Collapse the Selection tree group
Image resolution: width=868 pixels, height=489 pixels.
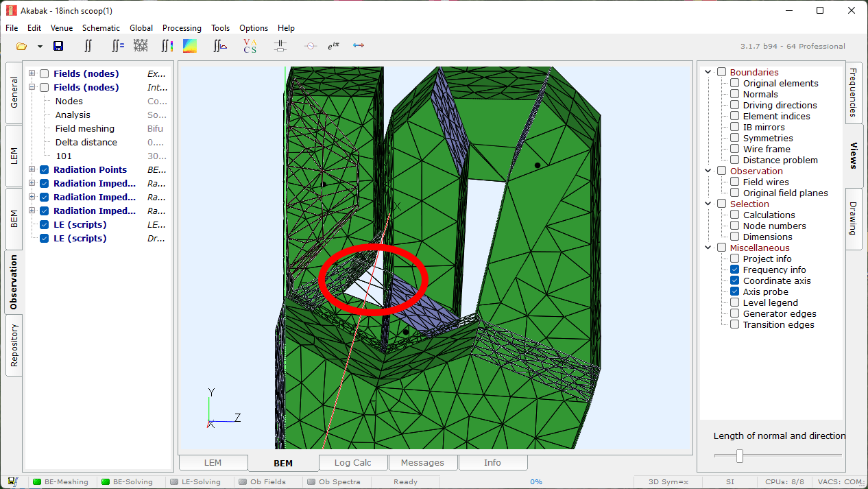(x=708, y=204)
